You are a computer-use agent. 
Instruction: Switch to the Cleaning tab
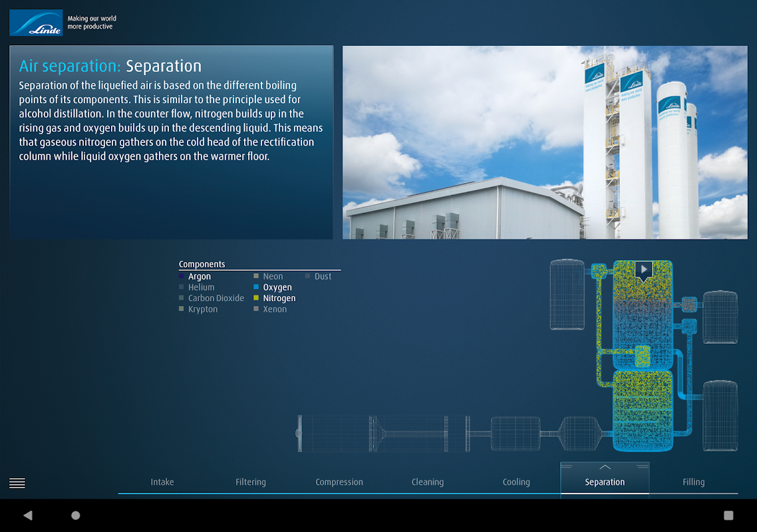[427, 482]
